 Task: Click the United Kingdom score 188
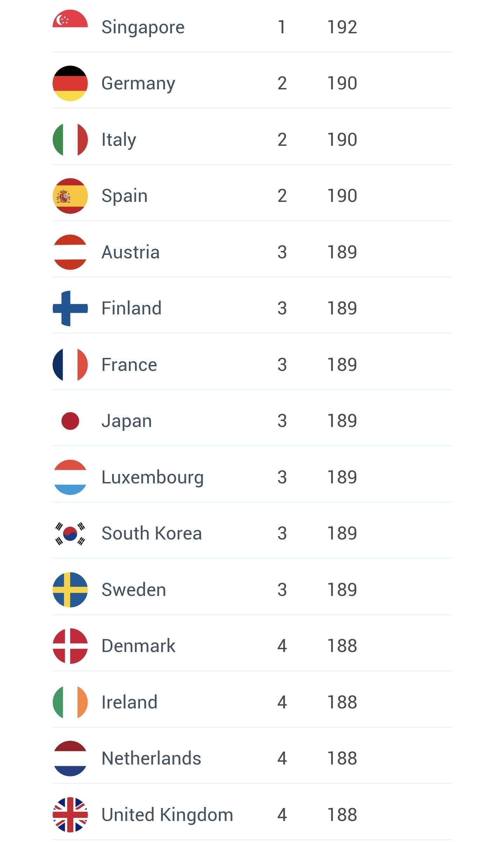click(342, 815)
